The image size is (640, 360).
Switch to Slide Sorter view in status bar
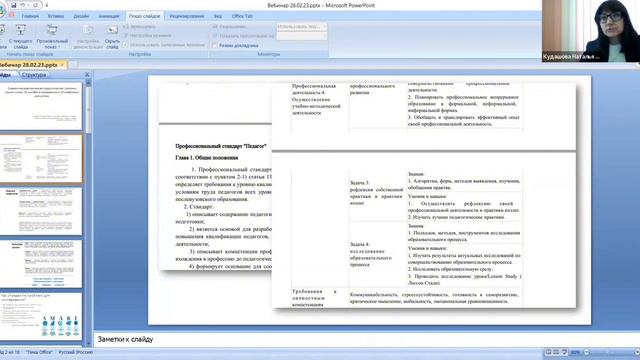point(556,352)
